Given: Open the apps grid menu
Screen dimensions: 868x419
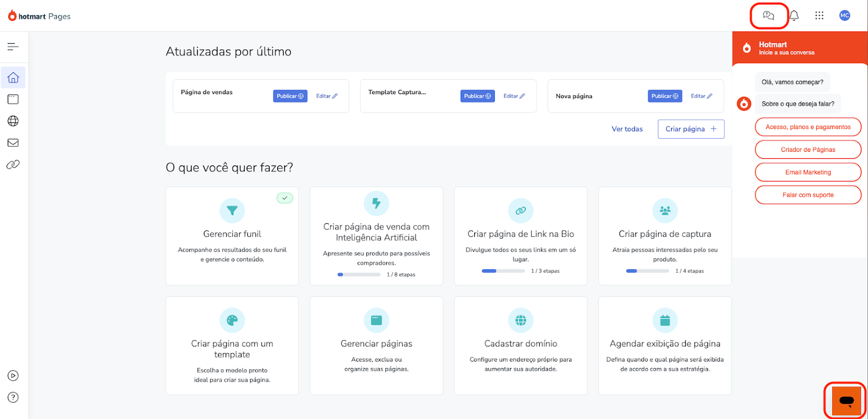Looking at the screenshot, I should [x=819, y=15].
